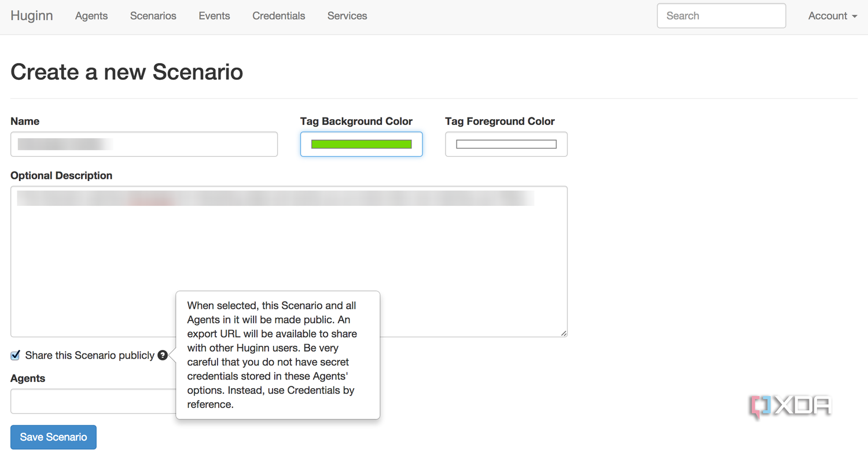Click the description textarea resize handle
Image resolution: width=868 pixels, height=457 pixels.
[x=564, y=333]
